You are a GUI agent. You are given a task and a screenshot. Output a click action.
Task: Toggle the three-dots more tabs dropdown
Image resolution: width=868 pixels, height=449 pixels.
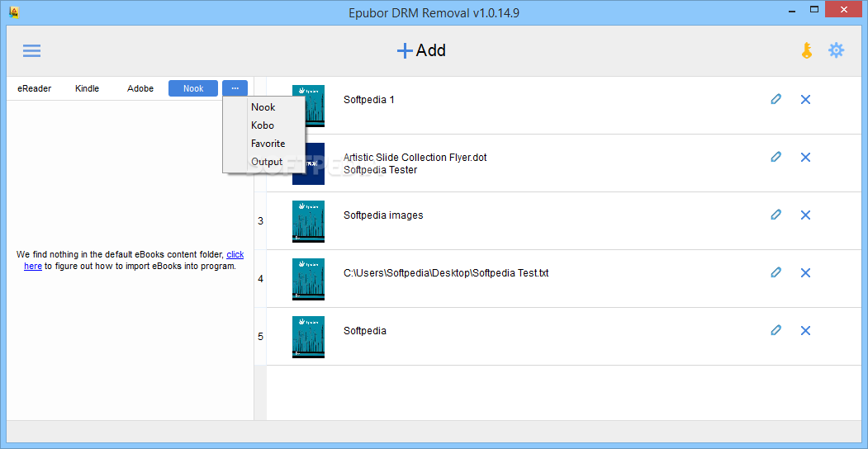[x=235, y=88]
